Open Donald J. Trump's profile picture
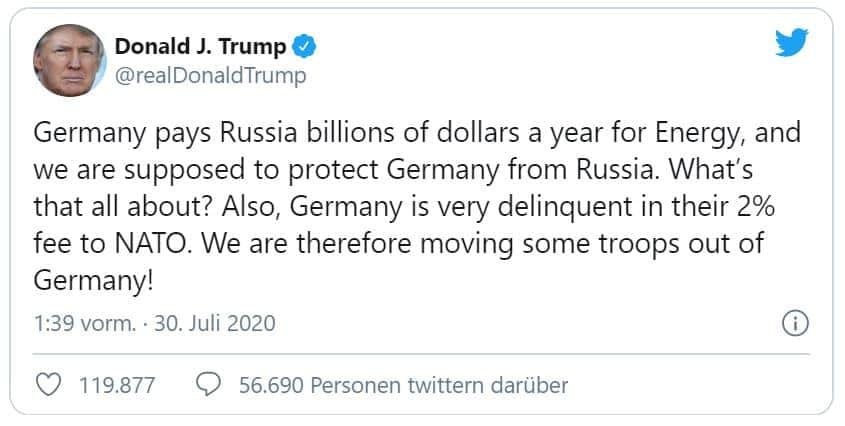 coord(68,59)
